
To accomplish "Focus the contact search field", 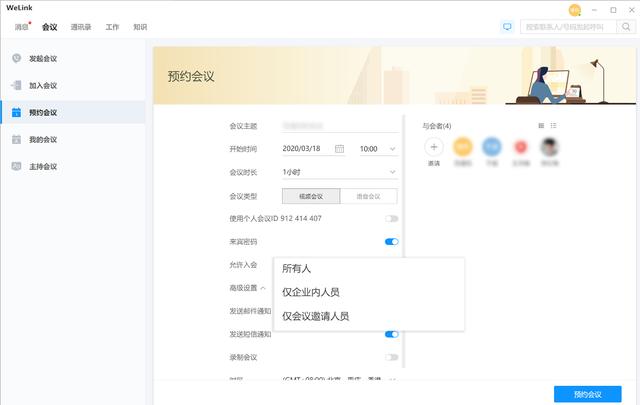I will pos(568,27).
